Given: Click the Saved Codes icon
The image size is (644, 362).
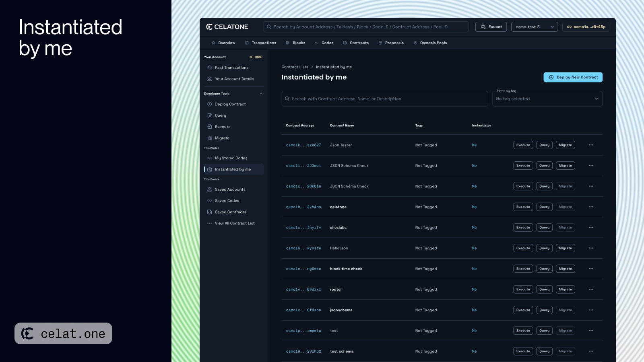Looking at the screenshot, I should pos(209,201).
